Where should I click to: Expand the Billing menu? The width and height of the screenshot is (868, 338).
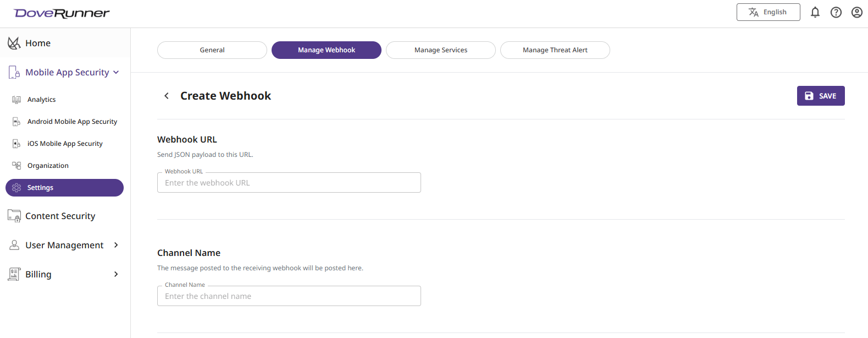point(115,274)
